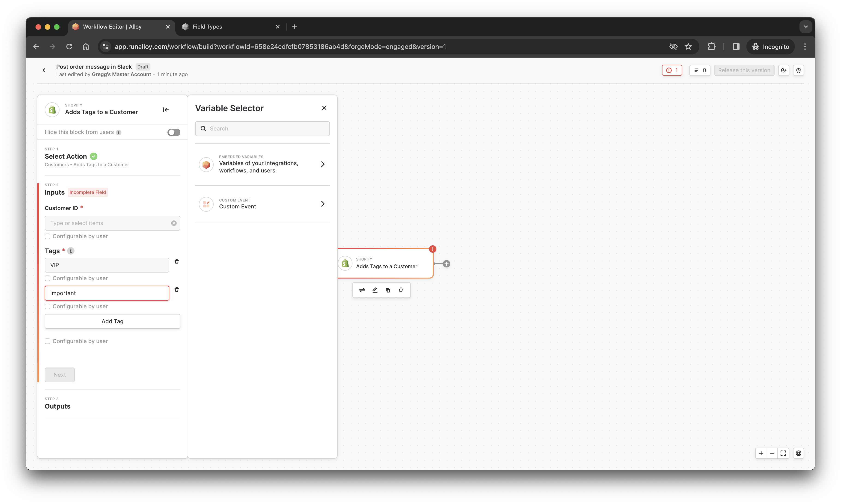Viewport: 841px width, 504px height.
Task: Check Configurable by user under VIP
Action: click(x=48, y=278)
